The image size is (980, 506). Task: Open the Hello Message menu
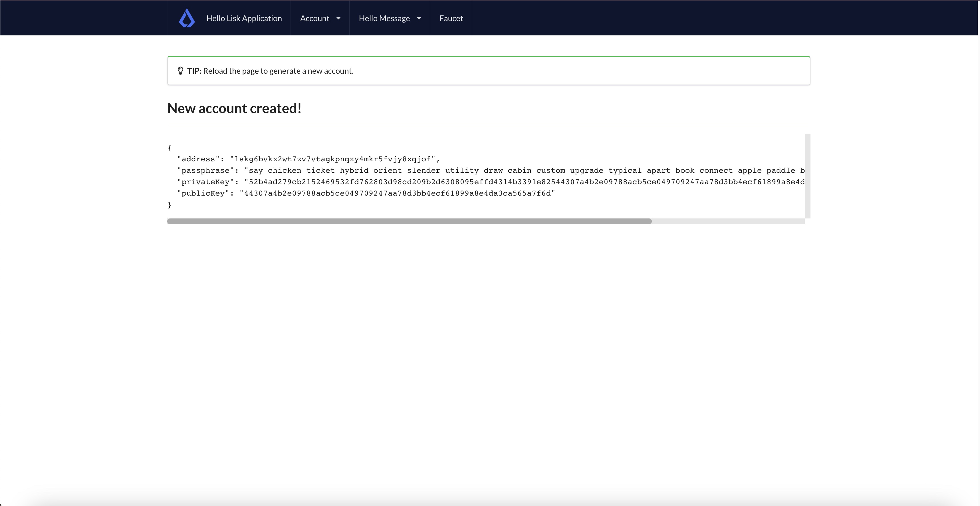pyautogui.click(x=384, y=18)
